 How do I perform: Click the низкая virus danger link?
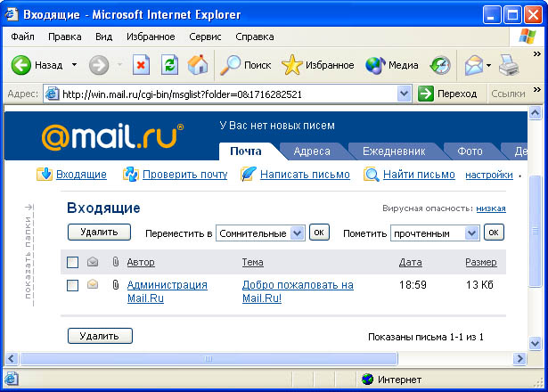[491, 208]
